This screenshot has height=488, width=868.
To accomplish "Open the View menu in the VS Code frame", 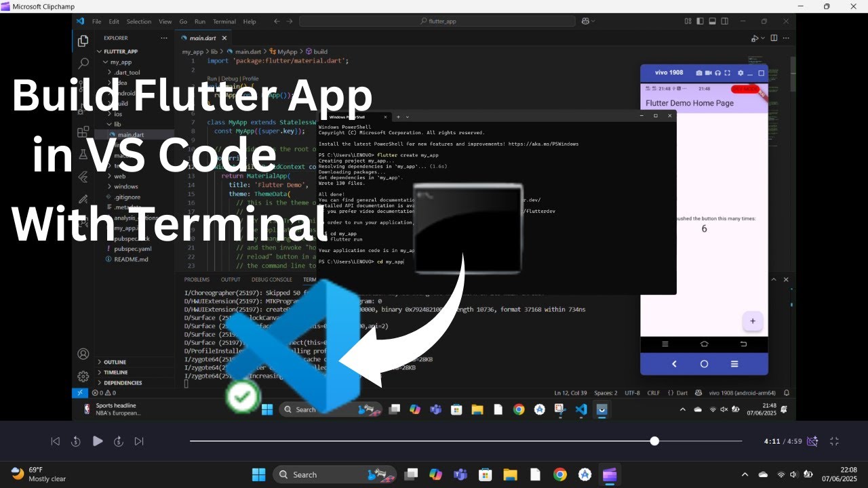I will point(165,21).
